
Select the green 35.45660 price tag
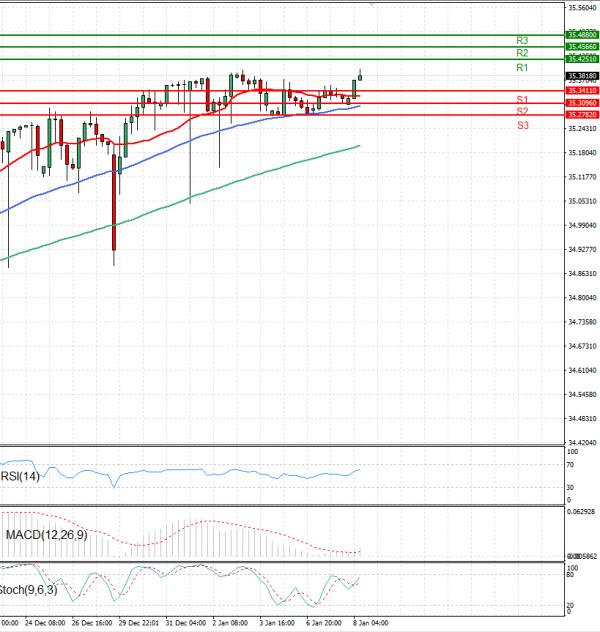(x=582, y=47)
